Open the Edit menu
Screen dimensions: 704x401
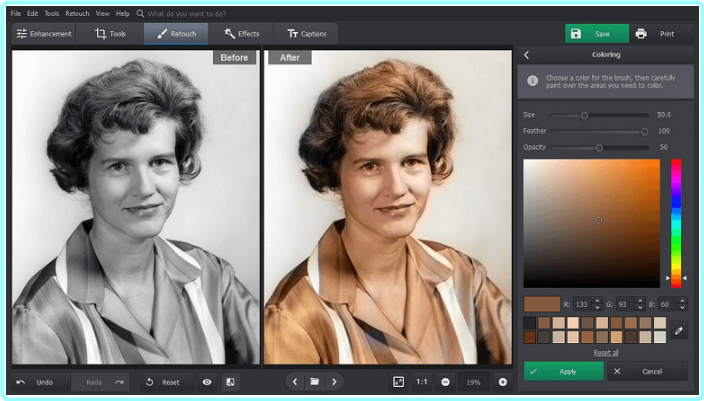[x=32, y=13]
